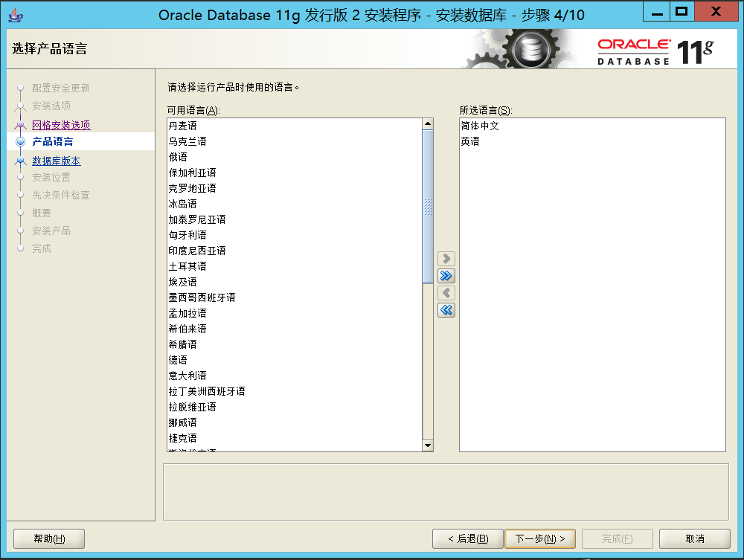This screenshot has height=560, width=744.
Task: Select 埃及语 in available languages
Action: coord(294,282)
